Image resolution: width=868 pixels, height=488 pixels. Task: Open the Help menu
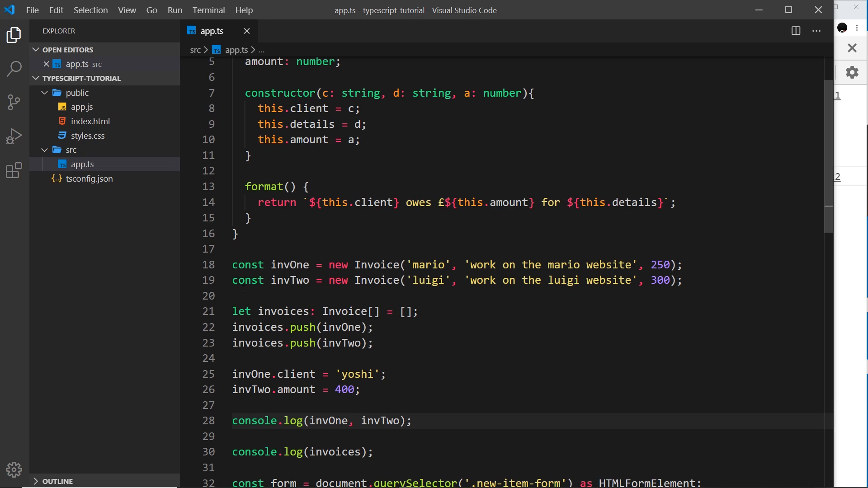click(244, 10)
